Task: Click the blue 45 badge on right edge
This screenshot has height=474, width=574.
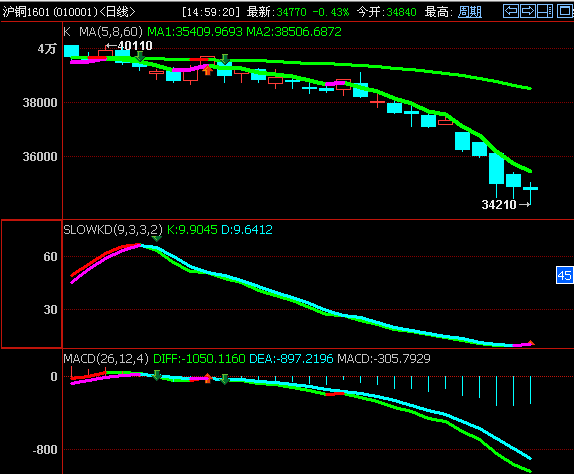Action: [564, 275]
